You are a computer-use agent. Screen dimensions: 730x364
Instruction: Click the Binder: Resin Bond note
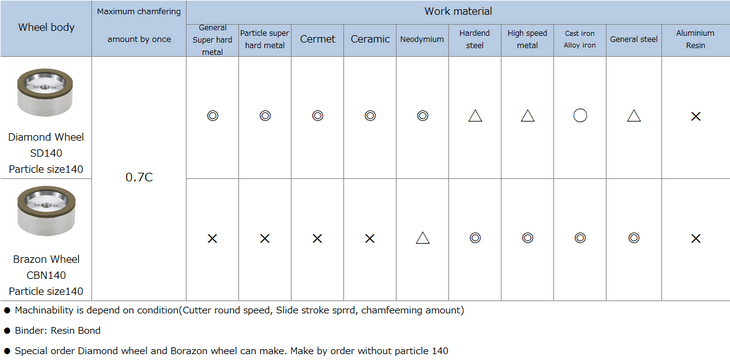[57, 330]
